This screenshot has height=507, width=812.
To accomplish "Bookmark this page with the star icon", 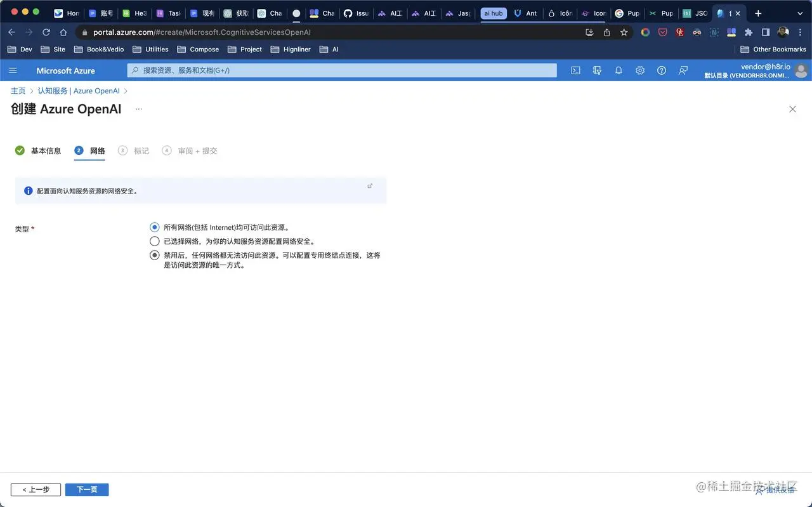I will pos(624,32).
